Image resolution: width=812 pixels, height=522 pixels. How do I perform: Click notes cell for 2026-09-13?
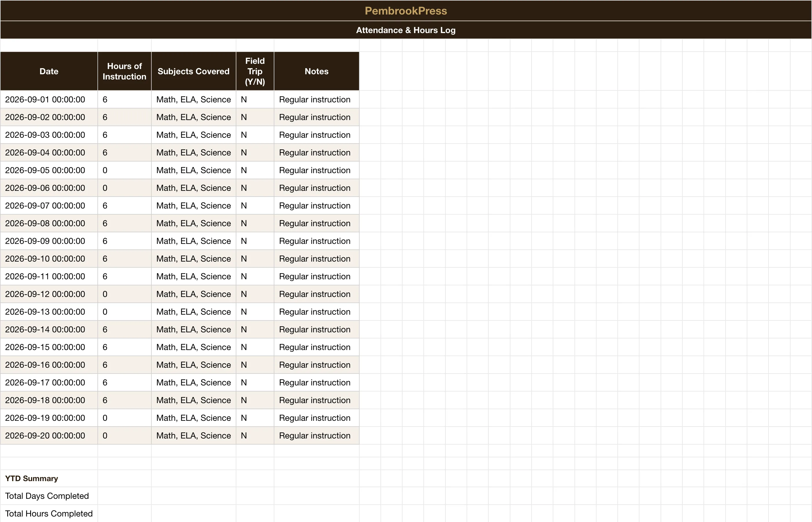(316, 312)
